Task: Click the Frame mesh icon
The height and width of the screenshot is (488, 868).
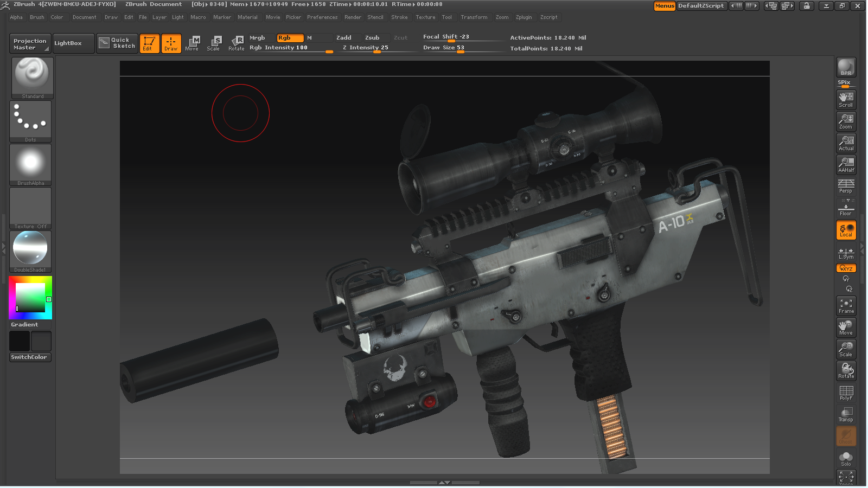Action: pyautogui.click(x=846, y=306)
